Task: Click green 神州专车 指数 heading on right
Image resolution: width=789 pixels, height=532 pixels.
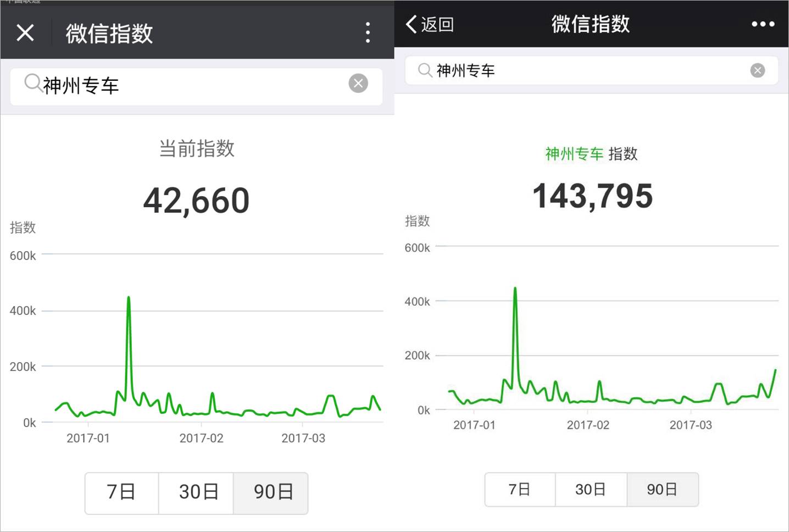Action: click(x=591, y=154)
